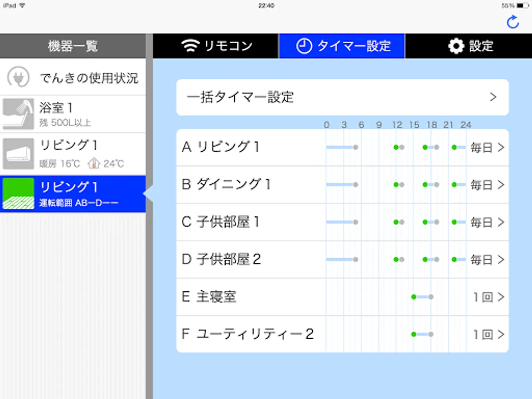Click 1回 on E 主寝室 row
532x399 pixels.
pos(483,297)
